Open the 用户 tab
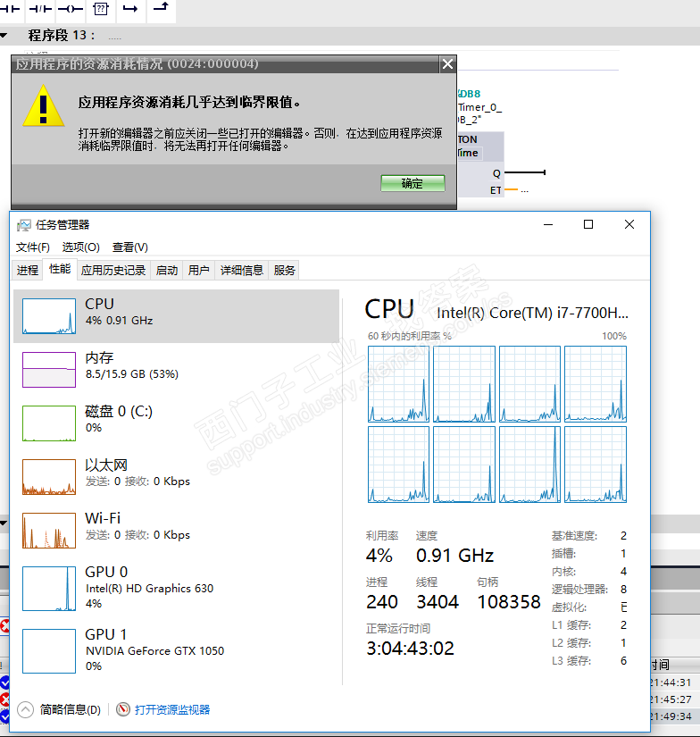The height and width of the screenshot is (737, 700). (x=199, y=271)
